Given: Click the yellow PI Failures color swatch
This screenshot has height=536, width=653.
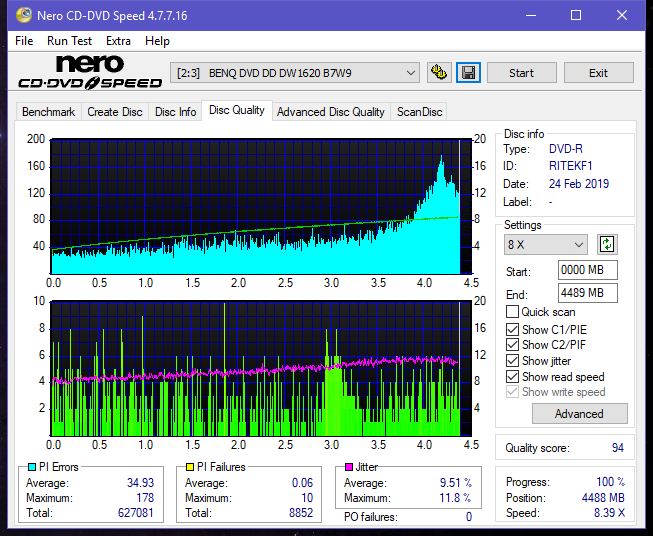Looking at the screenshot, I should (x=190, y=467).
